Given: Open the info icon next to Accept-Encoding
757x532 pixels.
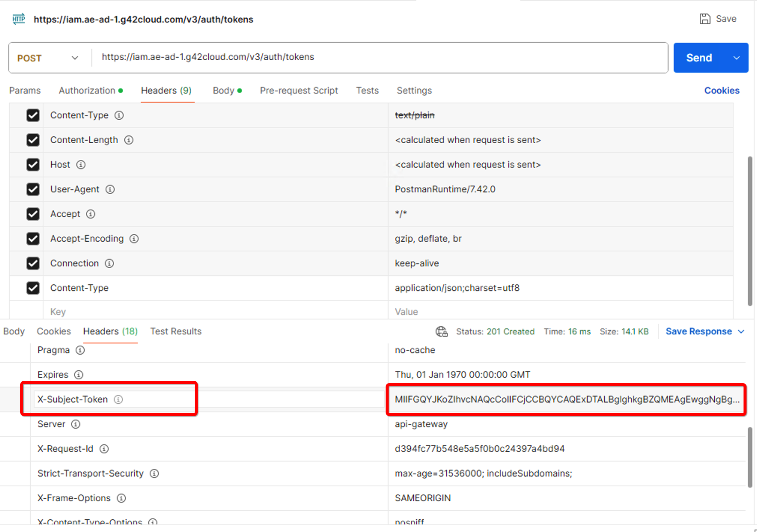Looking at the screenshot, I should point(134,239).
